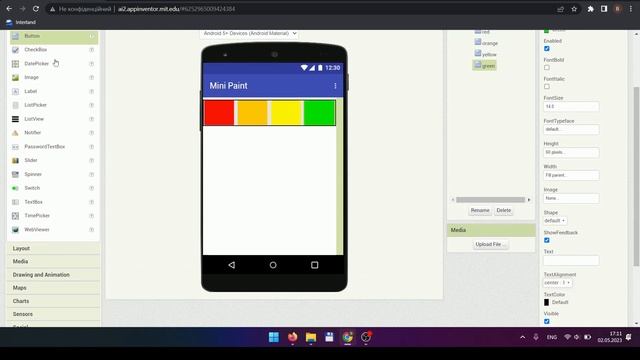
Task: Open the Chrome extensions puzzle icon
Action: (x=590, y=9)
